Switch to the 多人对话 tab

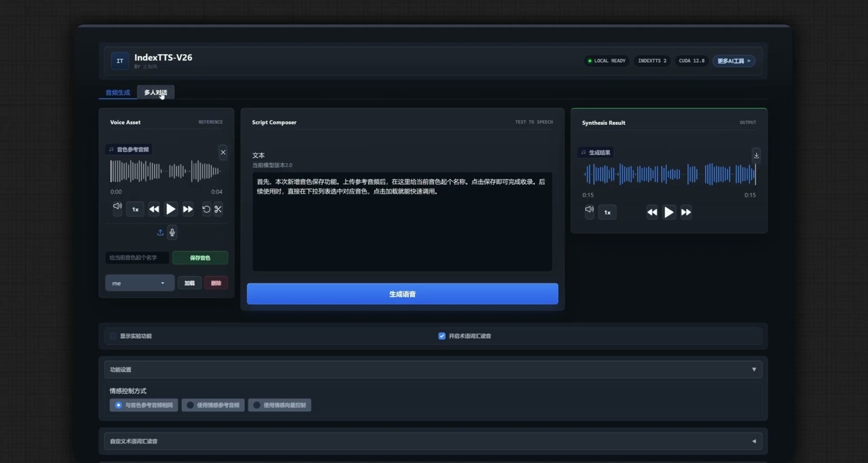[x=156, y=93]
